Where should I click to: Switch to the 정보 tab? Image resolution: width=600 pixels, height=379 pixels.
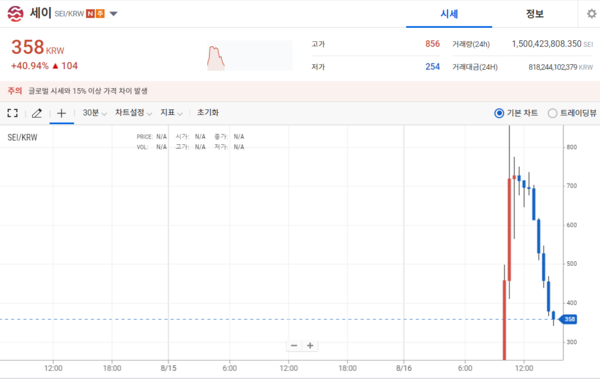click(x=534, y=14)
